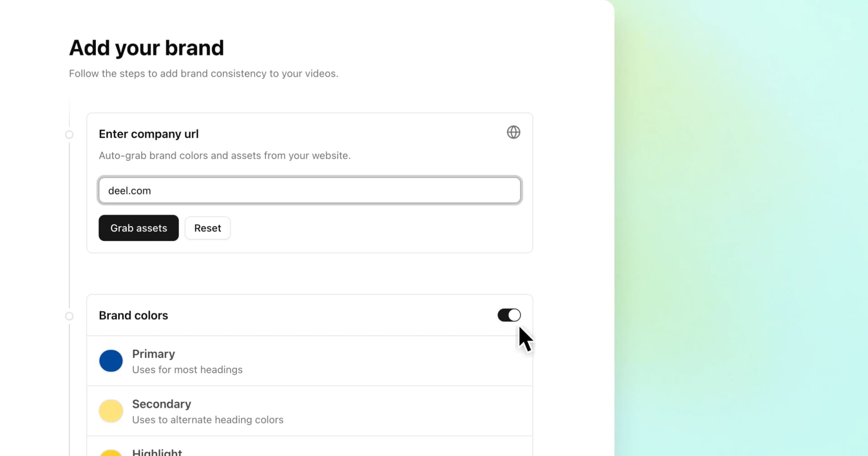
Task: Click the Brand colors section header
Action: [133, 315]
